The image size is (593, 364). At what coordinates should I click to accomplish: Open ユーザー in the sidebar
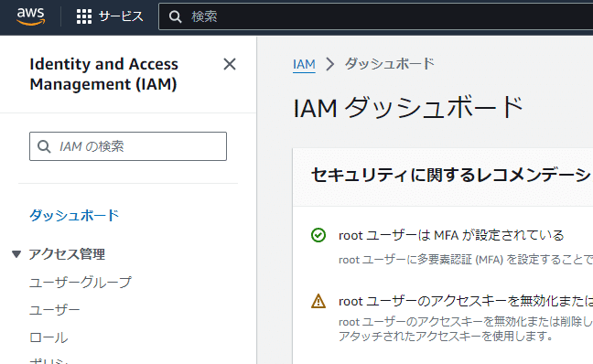(x=55, y=310)
